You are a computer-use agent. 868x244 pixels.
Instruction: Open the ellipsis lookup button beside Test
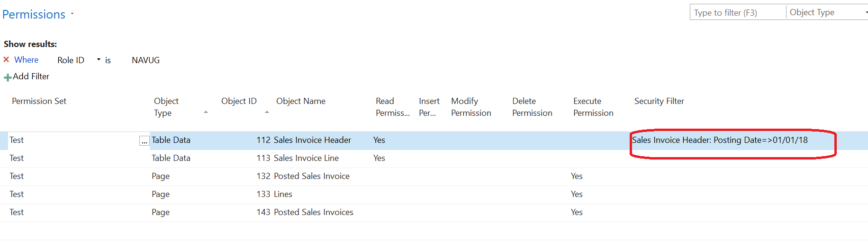144,141
